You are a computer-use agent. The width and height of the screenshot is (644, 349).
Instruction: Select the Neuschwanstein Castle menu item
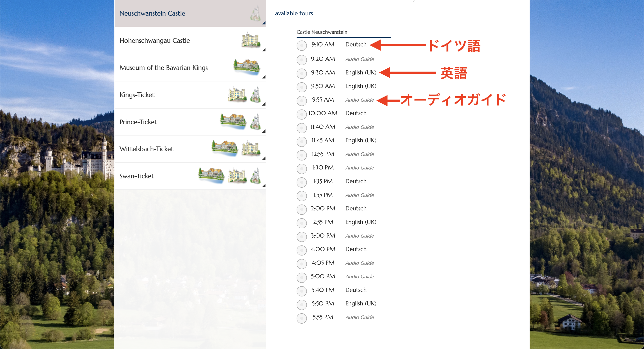coord(191,13)
